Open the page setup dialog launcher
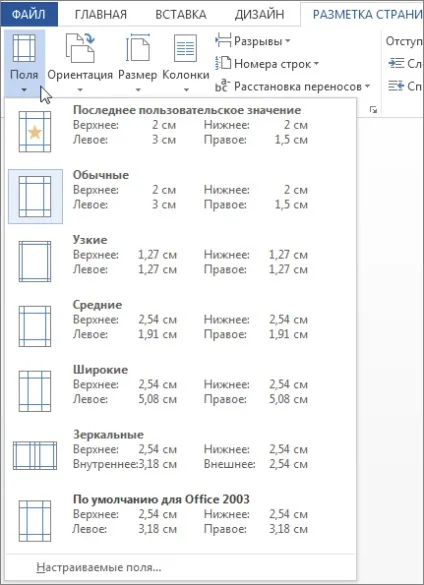Viewport: 424px width, 585px height. (x=373, y=110)
